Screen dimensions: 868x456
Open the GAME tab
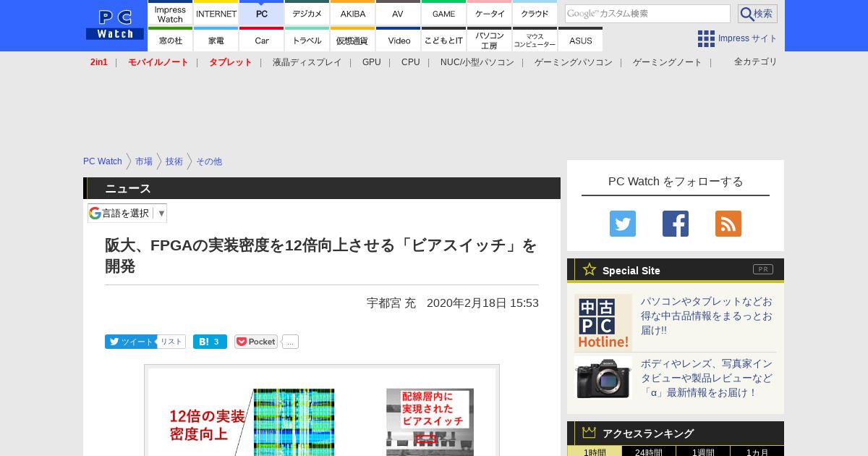[443, 14]
